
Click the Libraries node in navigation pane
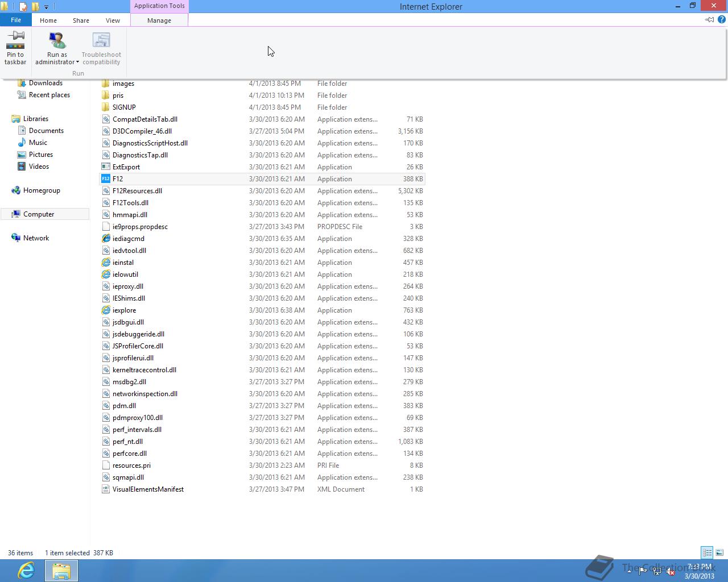(36, 119)
